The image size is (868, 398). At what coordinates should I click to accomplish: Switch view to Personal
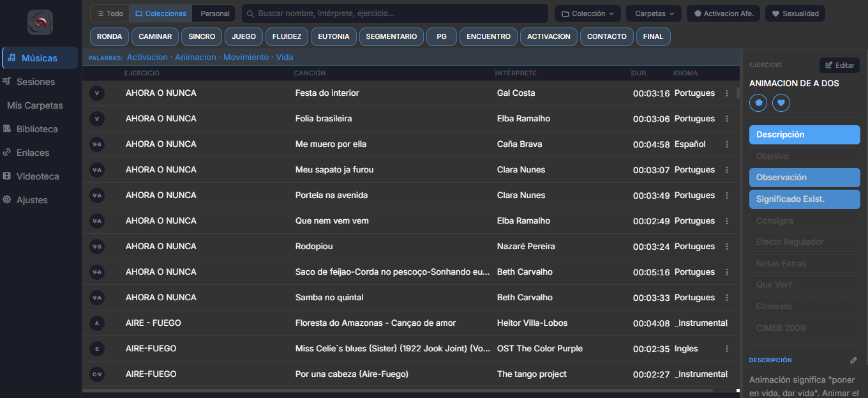point(214,13)
